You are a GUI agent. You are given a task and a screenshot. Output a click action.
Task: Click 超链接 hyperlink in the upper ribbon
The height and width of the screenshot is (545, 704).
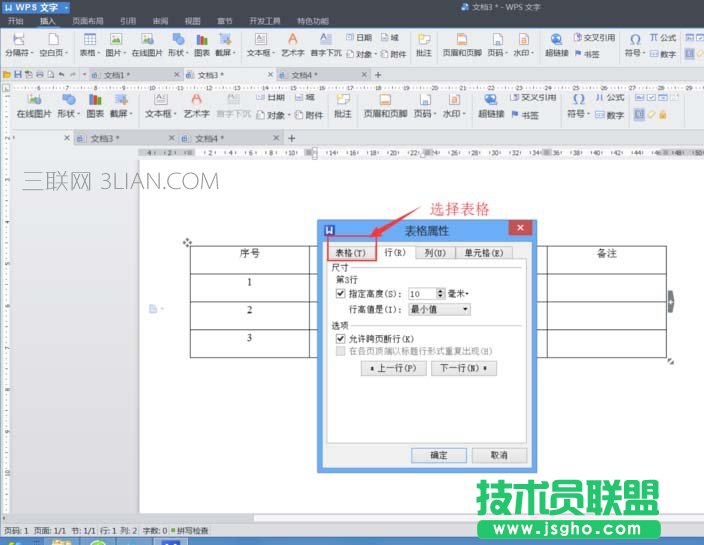click(x=557, y=45)
